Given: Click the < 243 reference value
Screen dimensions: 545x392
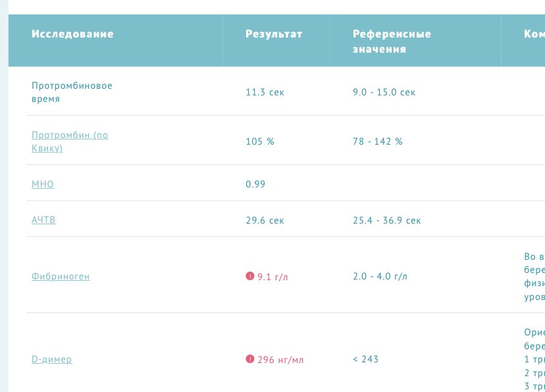Looking at the screenshot, I should (x=365, y=359).
